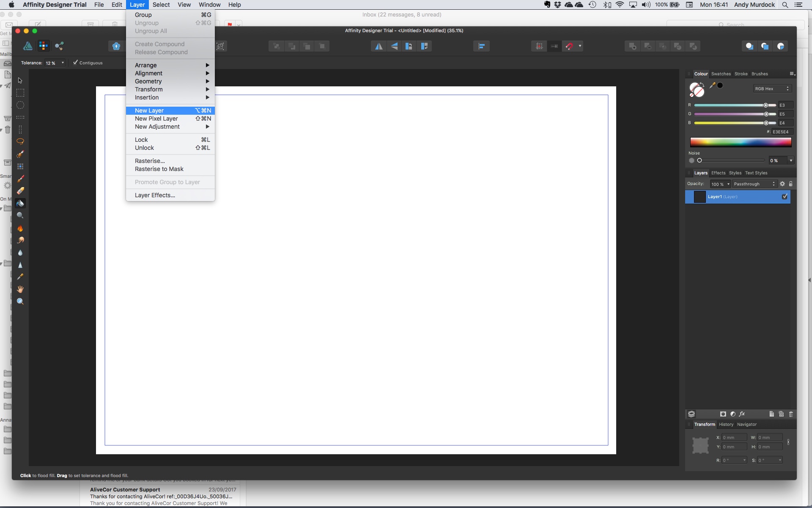The image size is (812, 508).
Task: Switch to the Swatches tab
Action: 721,74
